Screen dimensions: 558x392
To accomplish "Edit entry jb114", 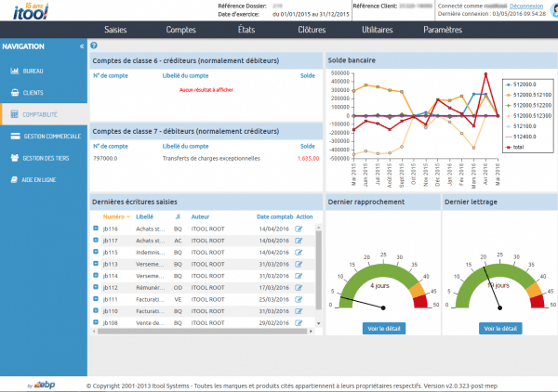I will tap(299, 276).
